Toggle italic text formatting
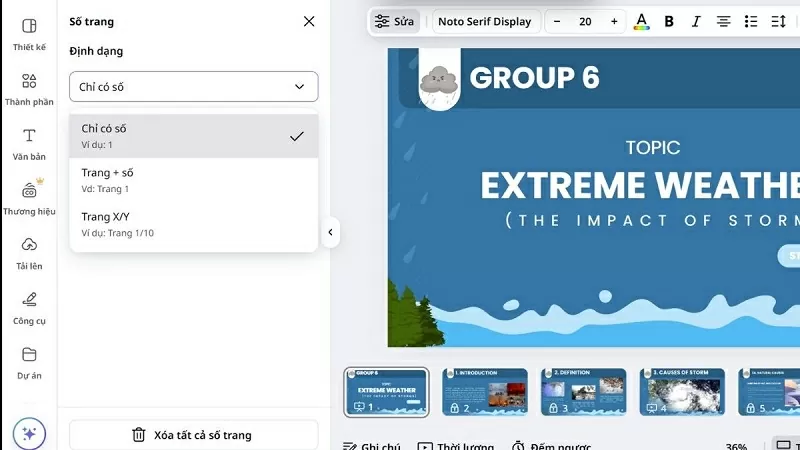This screenshot has height=450, width=800. (696, 21)
